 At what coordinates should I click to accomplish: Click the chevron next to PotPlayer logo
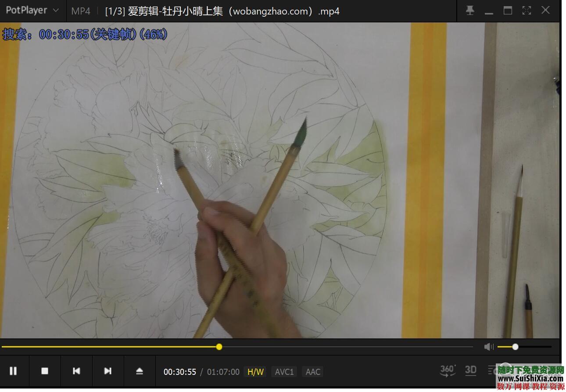(55, 11)
